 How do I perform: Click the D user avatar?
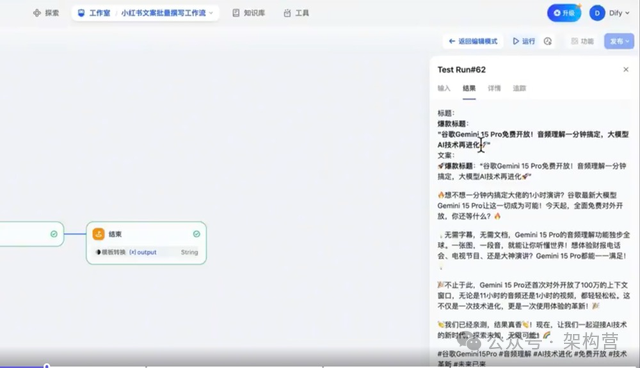pos(597,13)
